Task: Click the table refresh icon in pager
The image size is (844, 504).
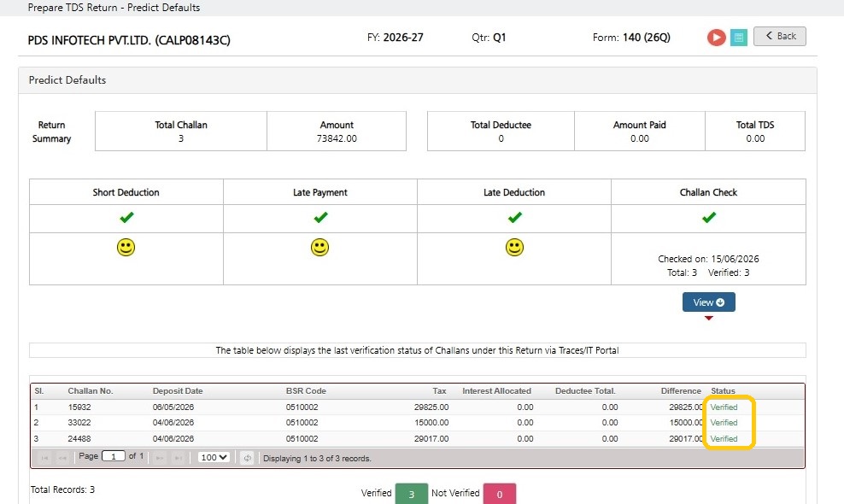Action: [x=247, y=458]
